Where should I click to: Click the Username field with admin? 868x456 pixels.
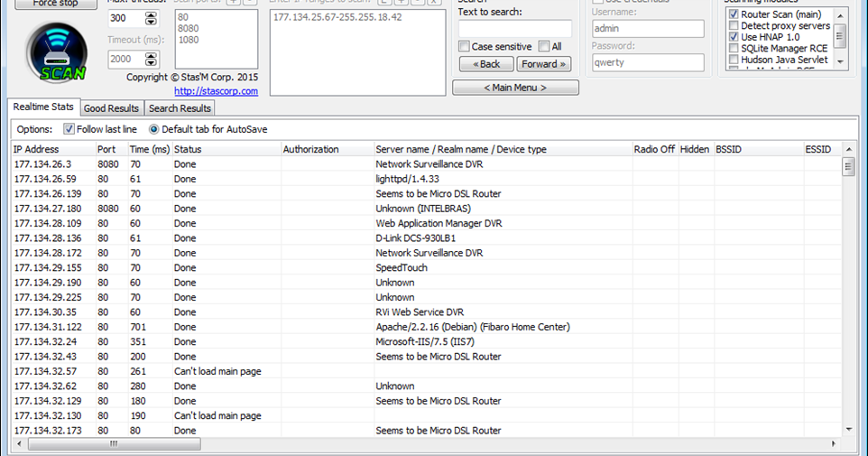point(648,28)
